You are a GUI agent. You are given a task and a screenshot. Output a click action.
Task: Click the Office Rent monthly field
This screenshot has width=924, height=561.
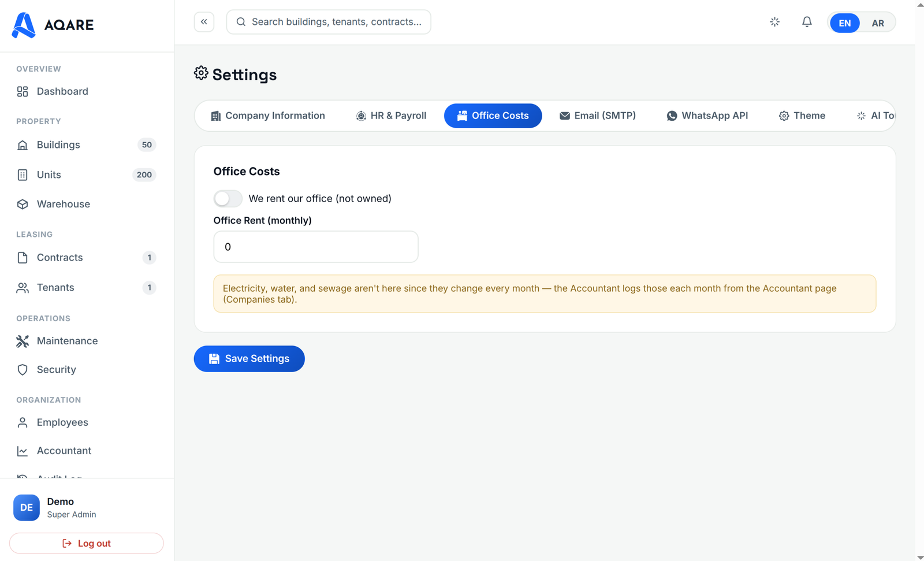pos(316,247)
